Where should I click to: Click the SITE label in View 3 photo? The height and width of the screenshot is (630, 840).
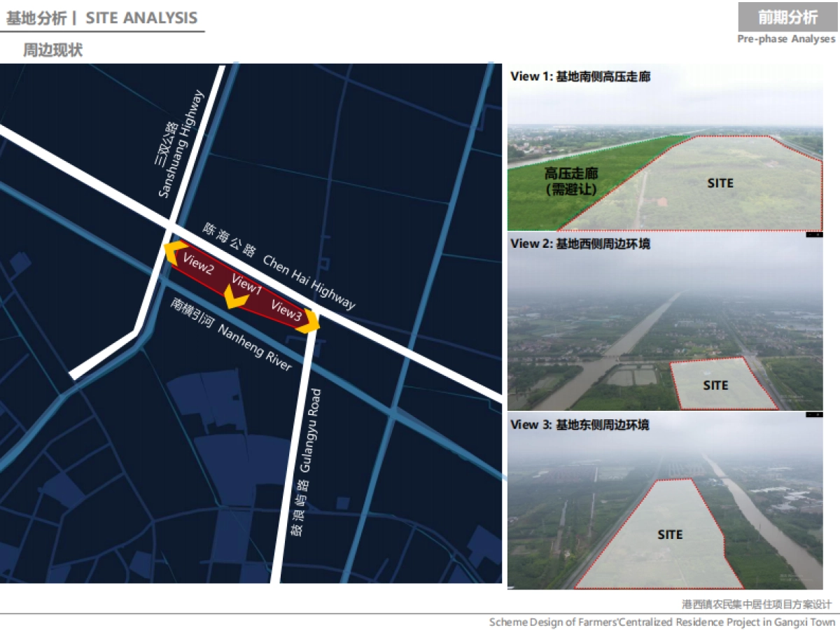(670, 534)
